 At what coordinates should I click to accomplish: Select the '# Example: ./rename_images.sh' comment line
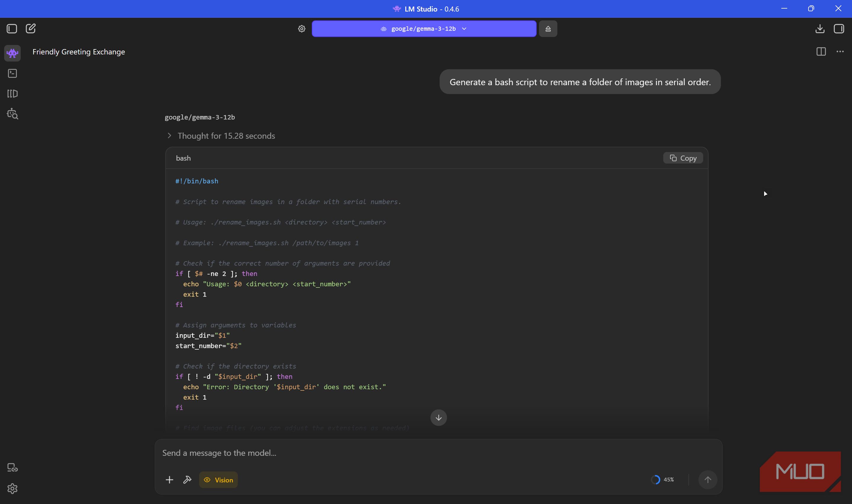point(267,243)
